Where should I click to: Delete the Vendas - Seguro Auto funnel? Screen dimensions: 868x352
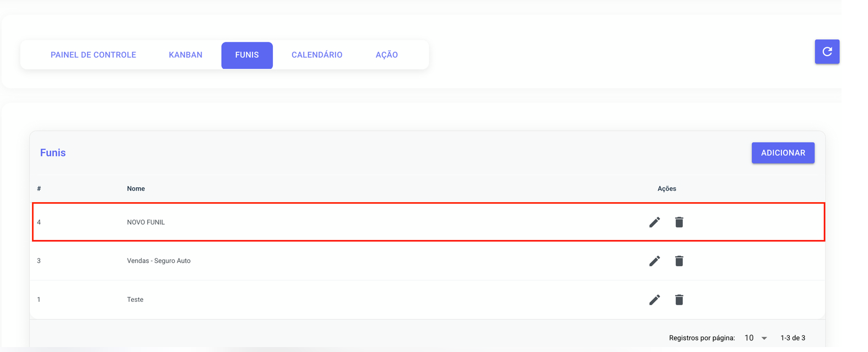(679, 261)
